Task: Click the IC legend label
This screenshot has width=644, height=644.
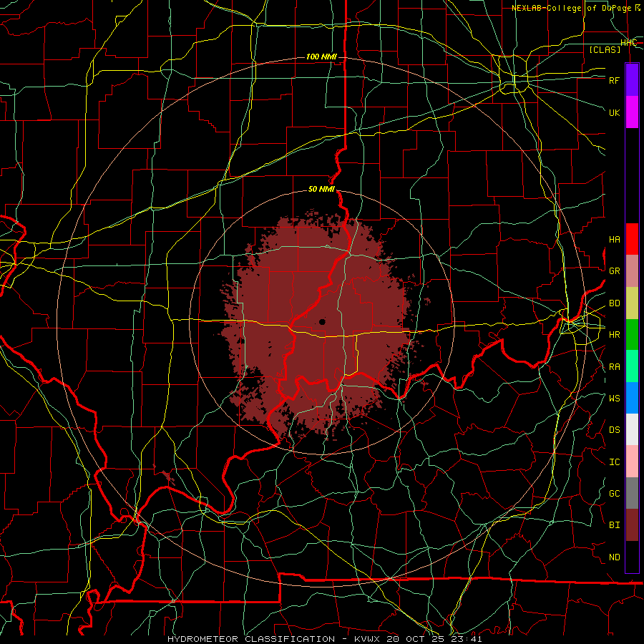Action: point(614,462)
